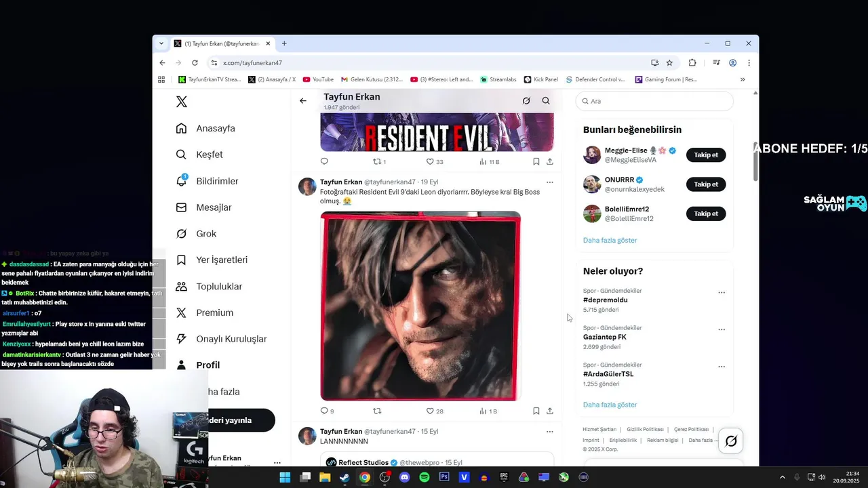Like the post with 33 likes

pos(435,161)
